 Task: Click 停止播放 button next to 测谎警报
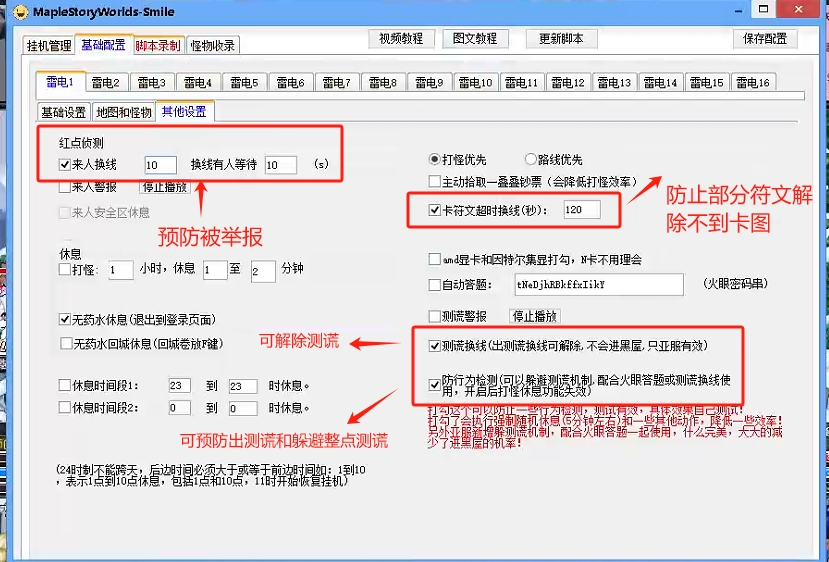click(x=535, y=317)
